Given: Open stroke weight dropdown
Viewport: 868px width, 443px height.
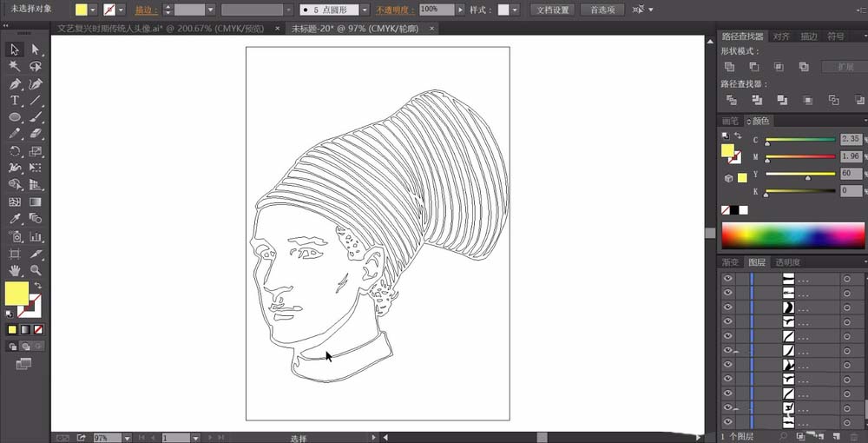Looking at the screenshot, I should (x=210, y=10).
